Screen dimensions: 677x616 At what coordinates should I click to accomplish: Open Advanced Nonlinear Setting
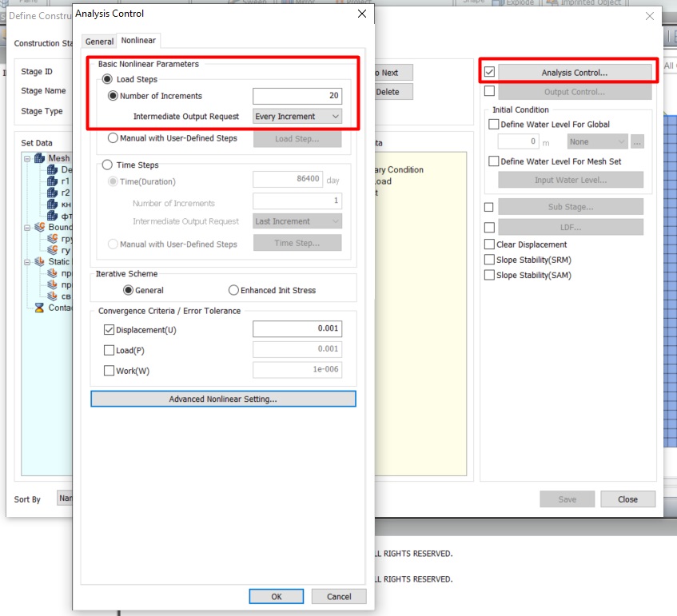223,399
